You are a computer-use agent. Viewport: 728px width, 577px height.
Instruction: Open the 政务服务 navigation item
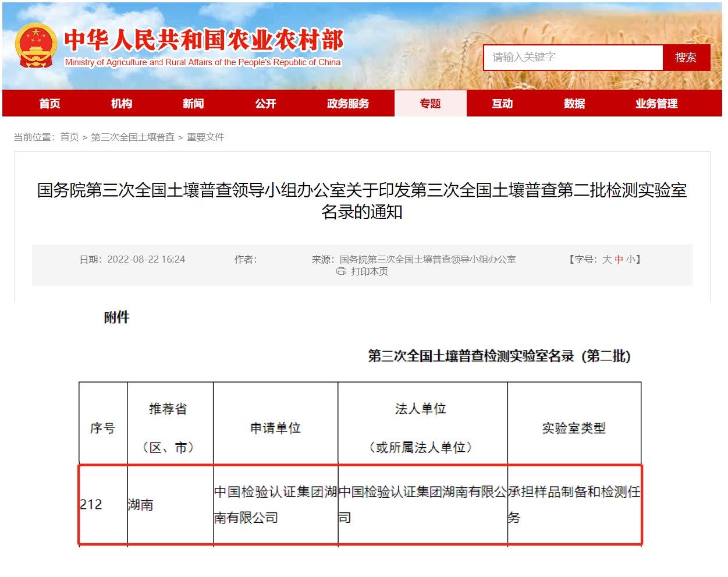348,104
